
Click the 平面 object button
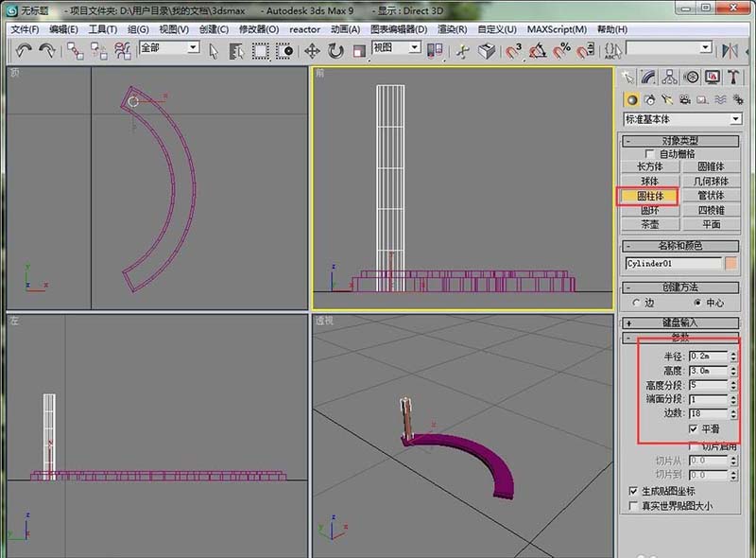click(712, 225)
